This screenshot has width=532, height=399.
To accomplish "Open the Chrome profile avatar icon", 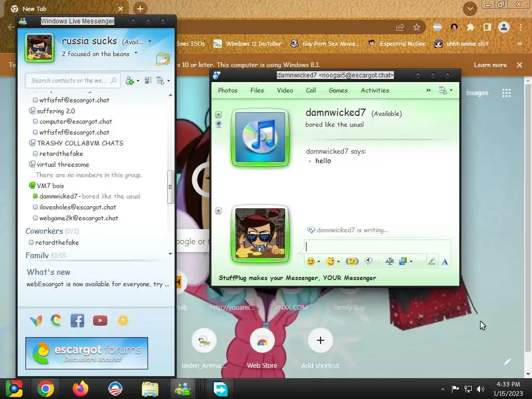I will 504,28.
